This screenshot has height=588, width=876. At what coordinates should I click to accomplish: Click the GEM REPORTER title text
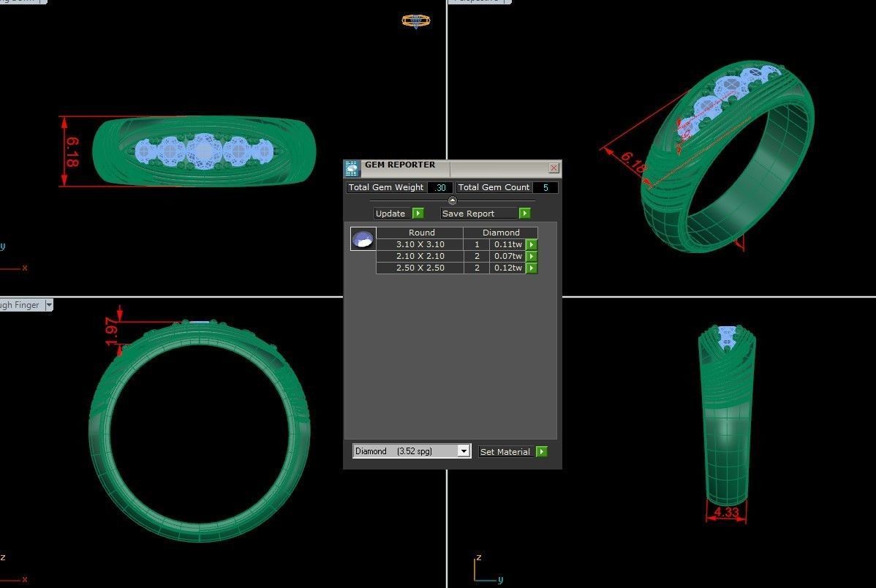pyautogui.click(x=400, y=165)
